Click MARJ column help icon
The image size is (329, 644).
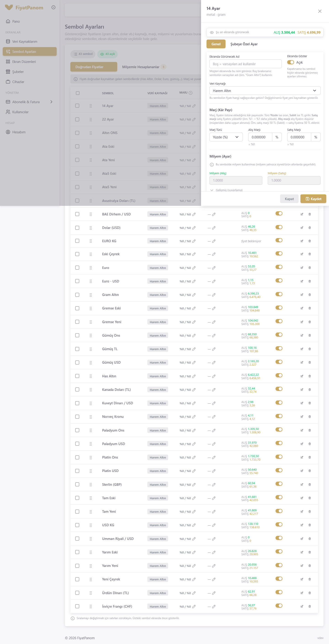pos(191,93)
